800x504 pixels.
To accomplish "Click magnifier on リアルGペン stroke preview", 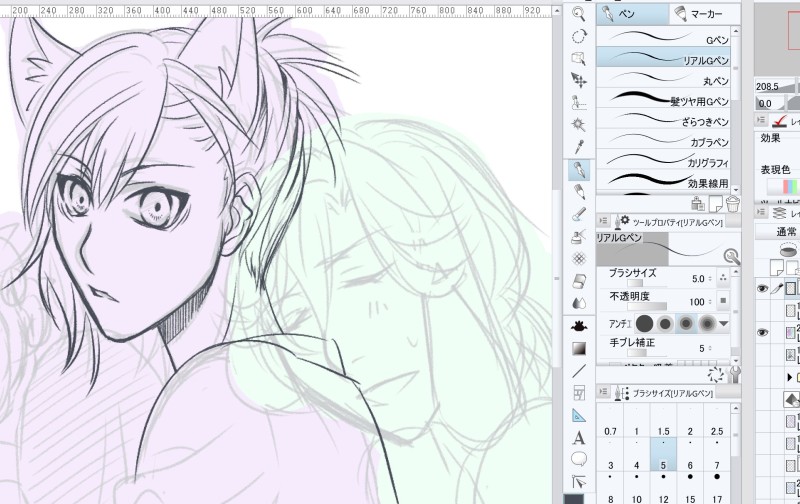I will click(x=731, y=256).
